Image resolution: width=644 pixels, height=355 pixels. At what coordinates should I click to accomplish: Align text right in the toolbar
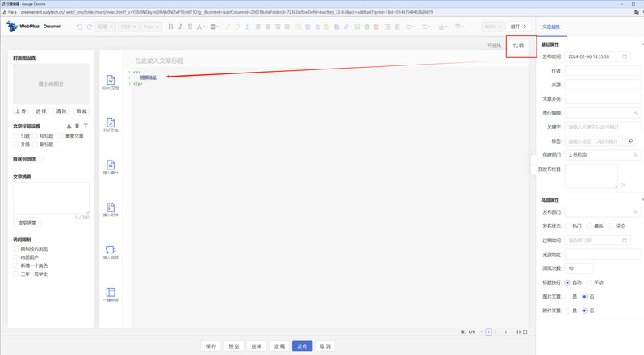(x=278, y=27)
